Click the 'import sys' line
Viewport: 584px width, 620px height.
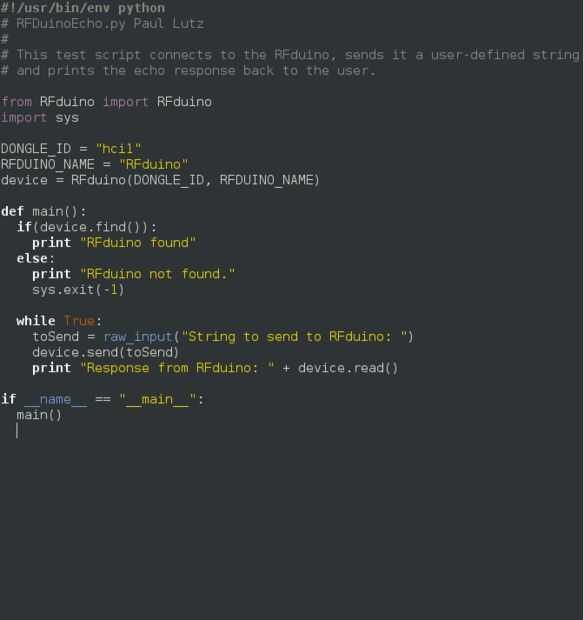[x=40, y=118]
